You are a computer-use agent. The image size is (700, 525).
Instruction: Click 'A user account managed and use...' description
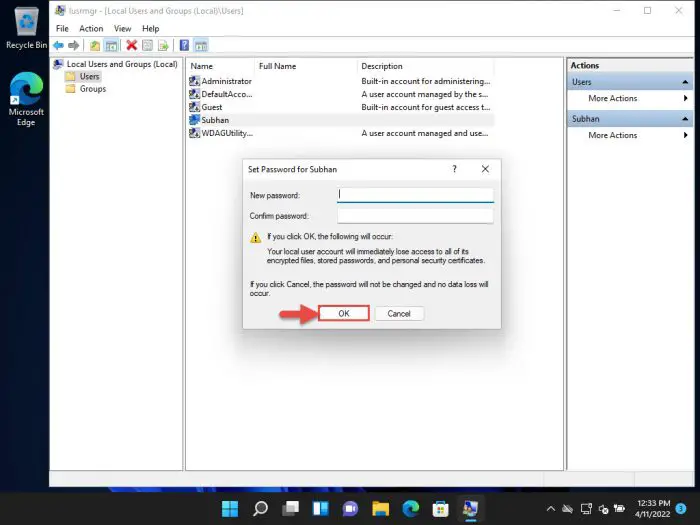click(425, 133)
